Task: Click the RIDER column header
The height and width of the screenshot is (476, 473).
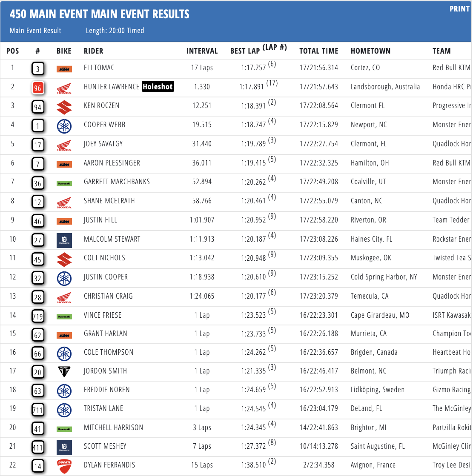Action: point(94,51)
